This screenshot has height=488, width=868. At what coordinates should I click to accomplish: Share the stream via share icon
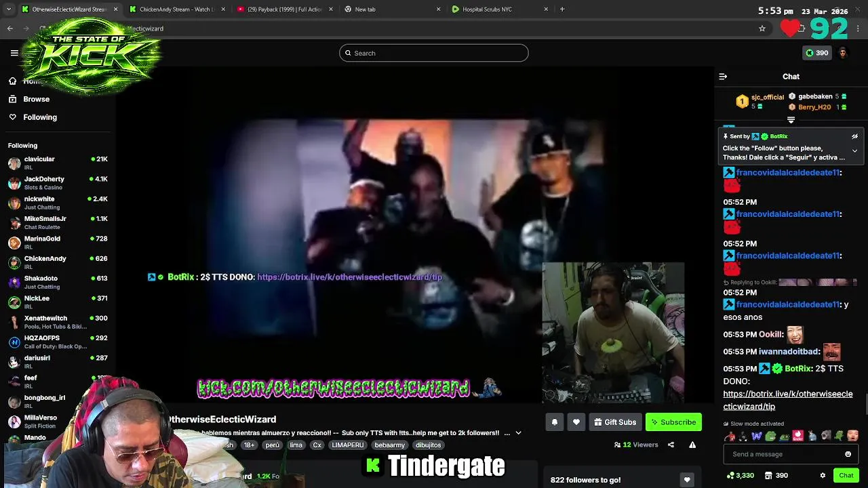[x=671, y=445]
